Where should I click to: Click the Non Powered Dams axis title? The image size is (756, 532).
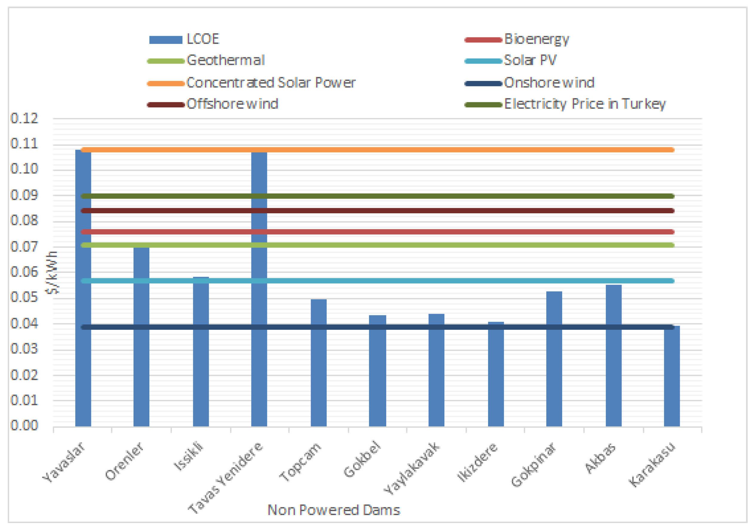(x=334, y=510)
